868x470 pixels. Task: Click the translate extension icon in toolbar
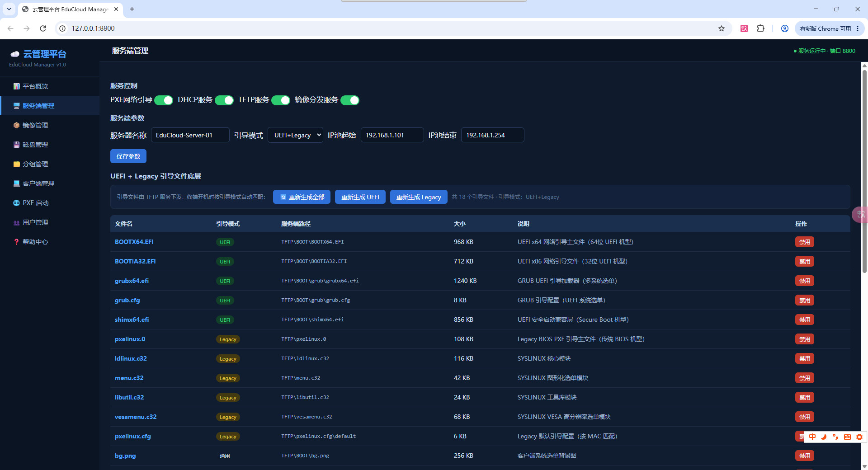(744, 28)
